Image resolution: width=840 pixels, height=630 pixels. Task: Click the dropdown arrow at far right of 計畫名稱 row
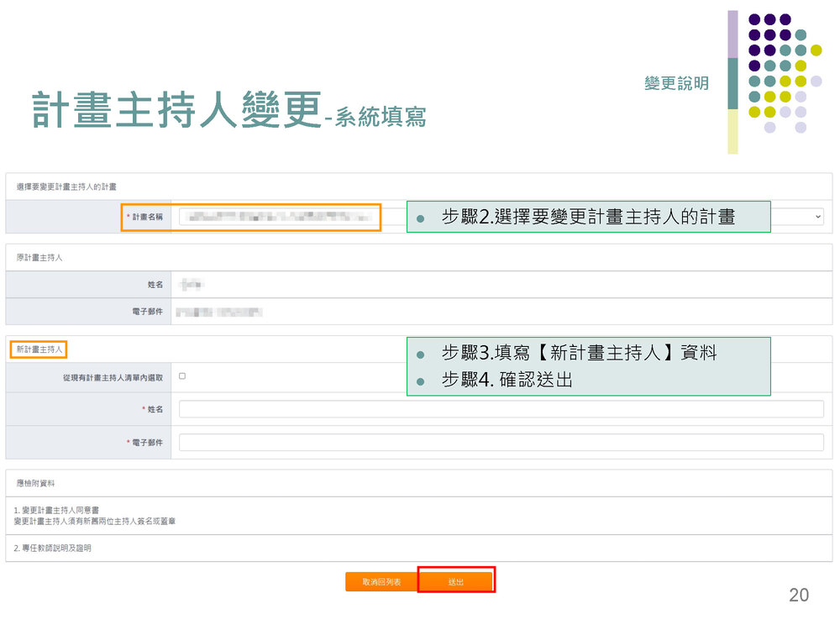pyautogui.click(x=818, y=217)
